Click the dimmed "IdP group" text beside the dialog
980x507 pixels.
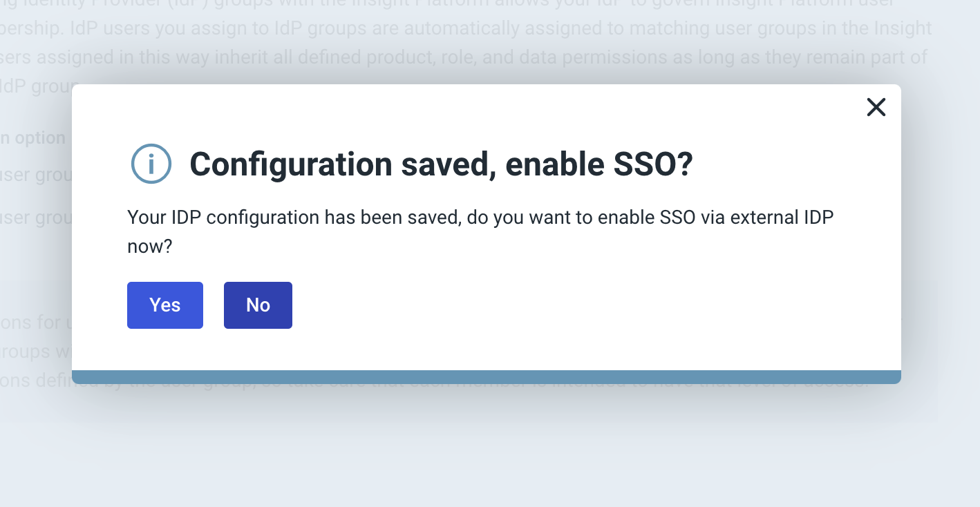(35, 86)
